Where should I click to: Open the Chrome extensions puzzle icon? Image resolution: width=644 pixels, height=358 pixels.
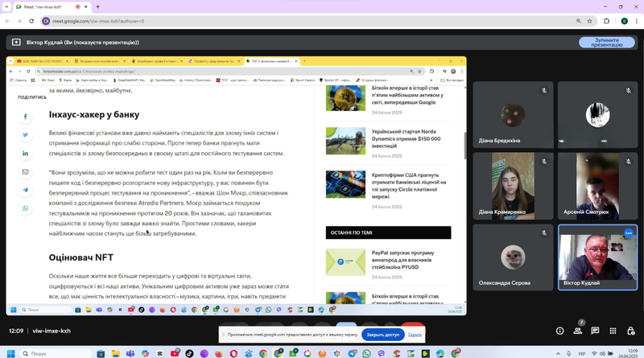(x=607, y=21)
